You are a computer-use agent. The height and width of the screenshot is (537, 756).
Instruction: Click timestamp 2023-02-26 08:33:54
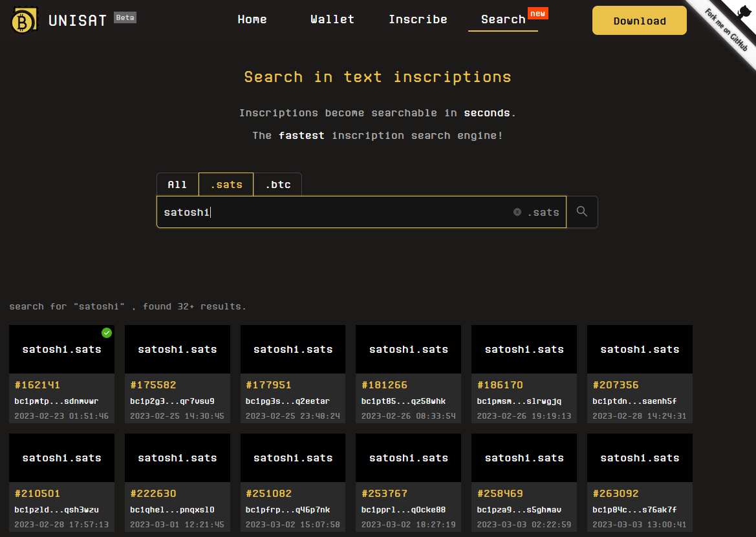408,416
